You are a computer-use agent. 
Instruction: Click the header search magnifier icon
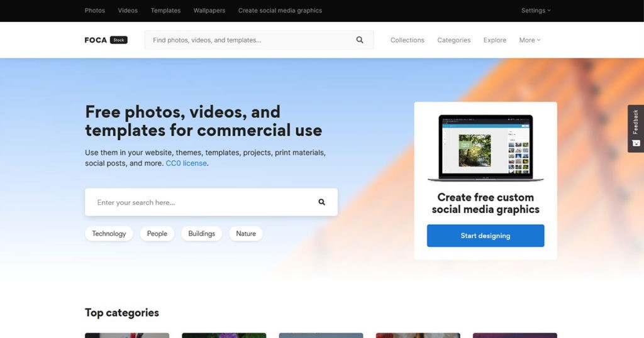pos(360,40)
